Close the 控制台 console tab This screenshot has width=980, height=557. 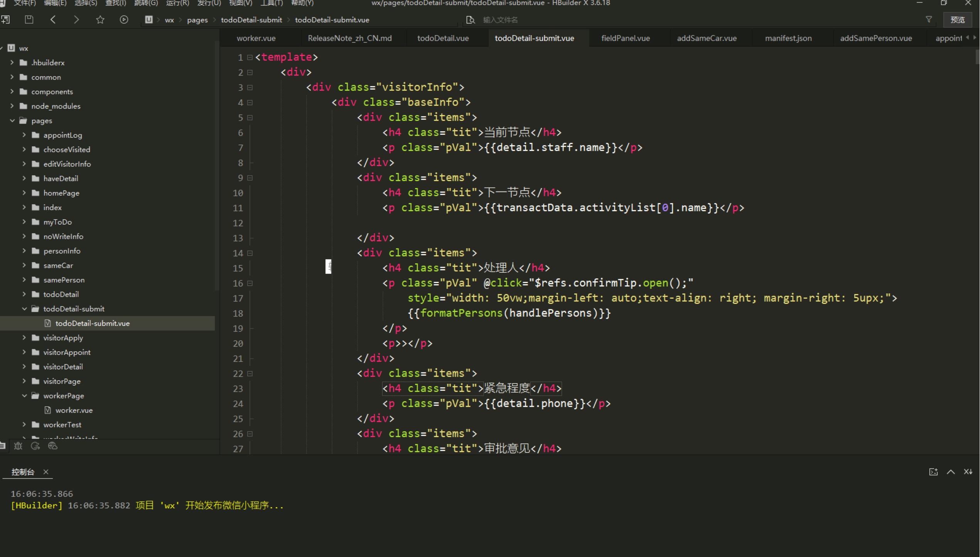(46, 472)
